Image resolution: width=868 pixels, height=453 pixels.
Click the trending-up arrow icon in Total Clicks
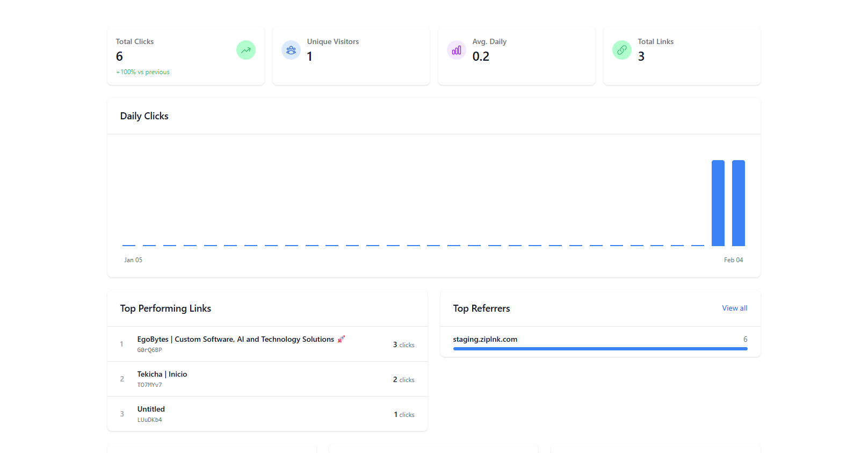click(246, 50)
